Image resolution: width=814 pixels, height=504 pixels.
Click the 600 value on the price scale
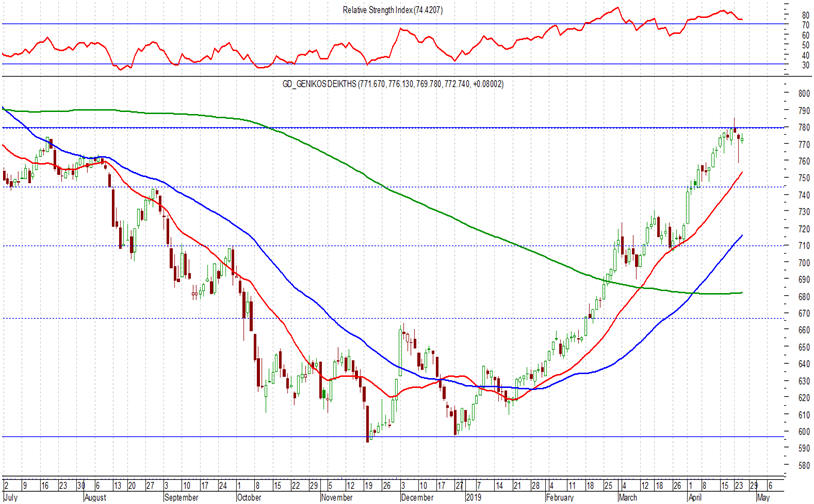(805, 432)
